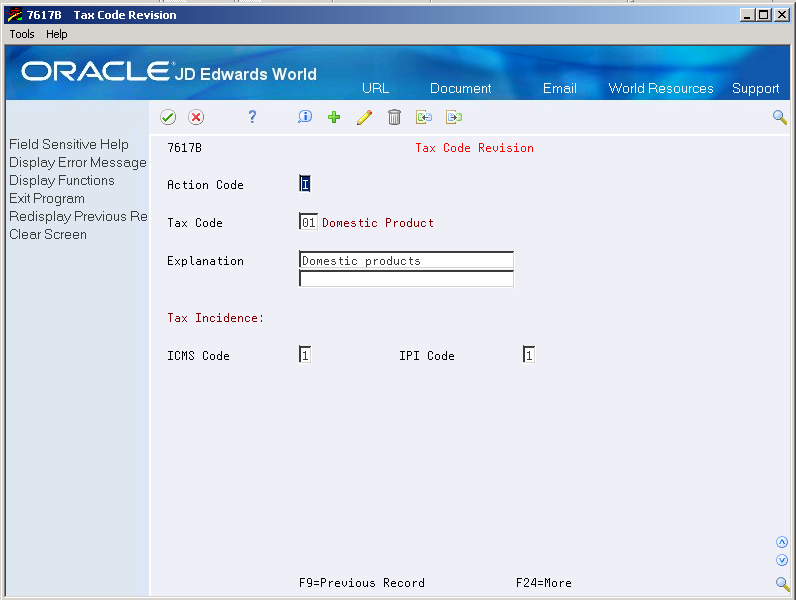The width and height of the screenshot is (796, 600).
Task: Click the previous record import icon
Action: point(424,117)
